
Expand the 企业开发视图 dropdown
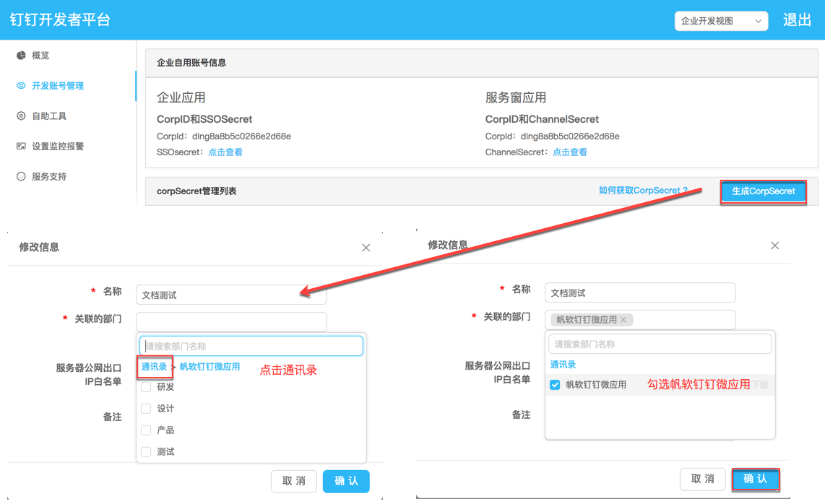click(722, 21)
